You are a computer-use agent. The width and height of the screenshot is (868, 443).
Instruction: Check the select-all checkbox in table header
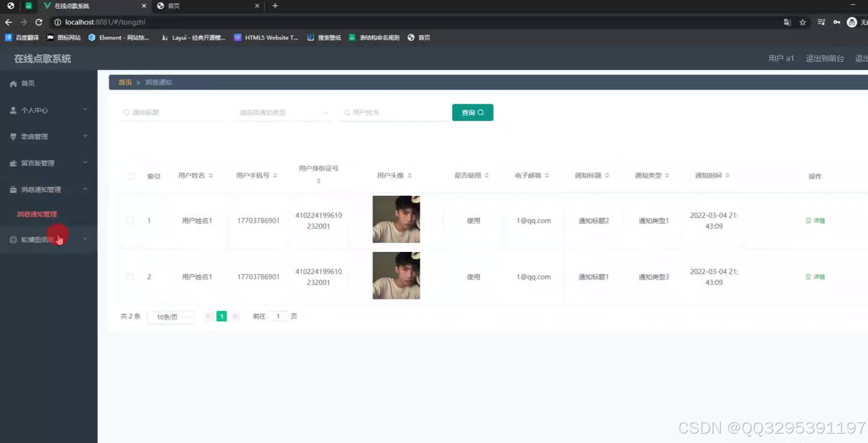pyautogui.click(x=131, y=176)
